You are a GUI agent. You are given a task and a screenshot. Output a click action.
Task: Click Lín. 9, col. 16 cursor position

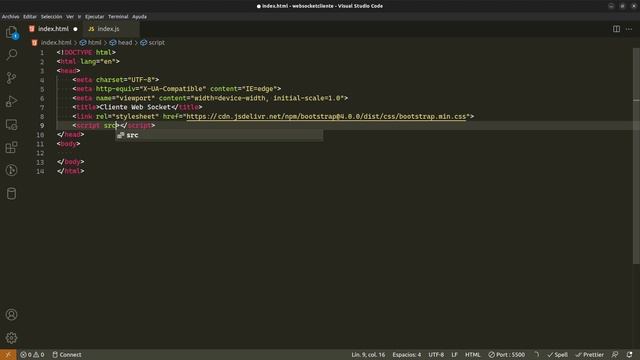coord(368,355)
